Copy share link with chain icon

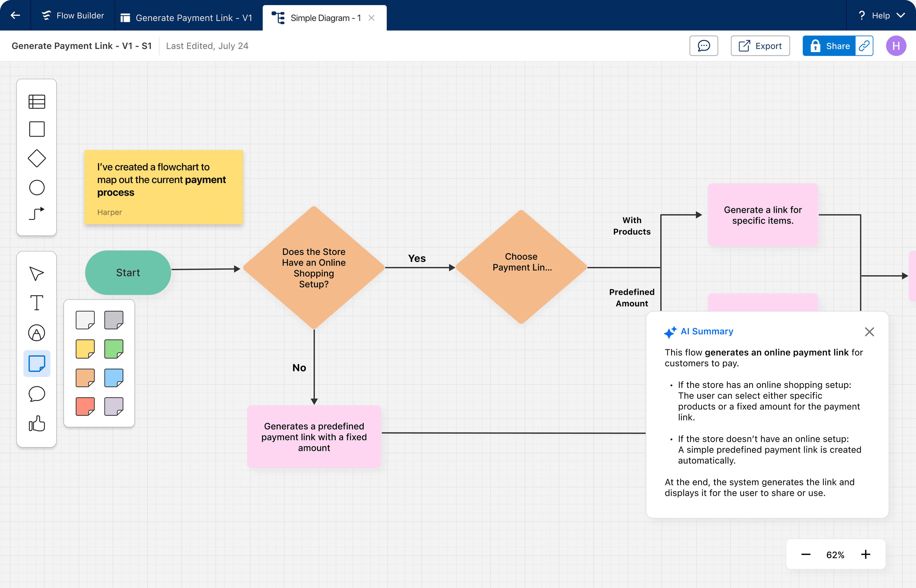tap(864, 46)
